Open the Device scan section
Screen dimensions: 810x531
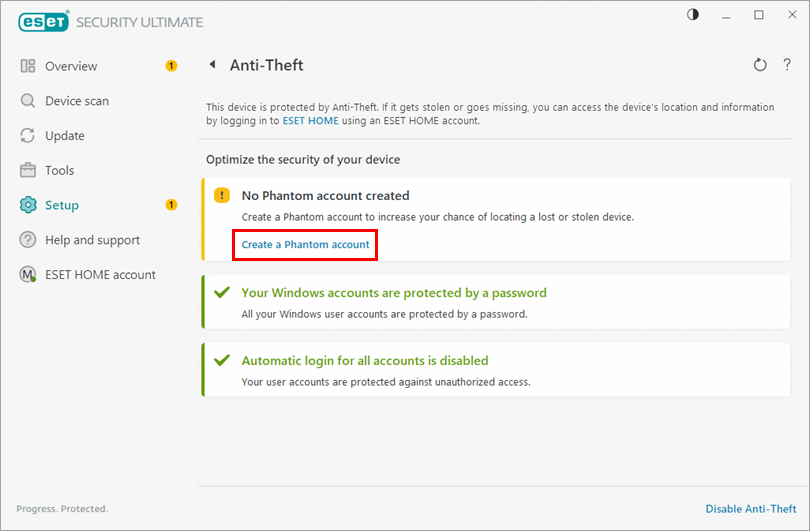pyautogui.click(x=77, y=101)
